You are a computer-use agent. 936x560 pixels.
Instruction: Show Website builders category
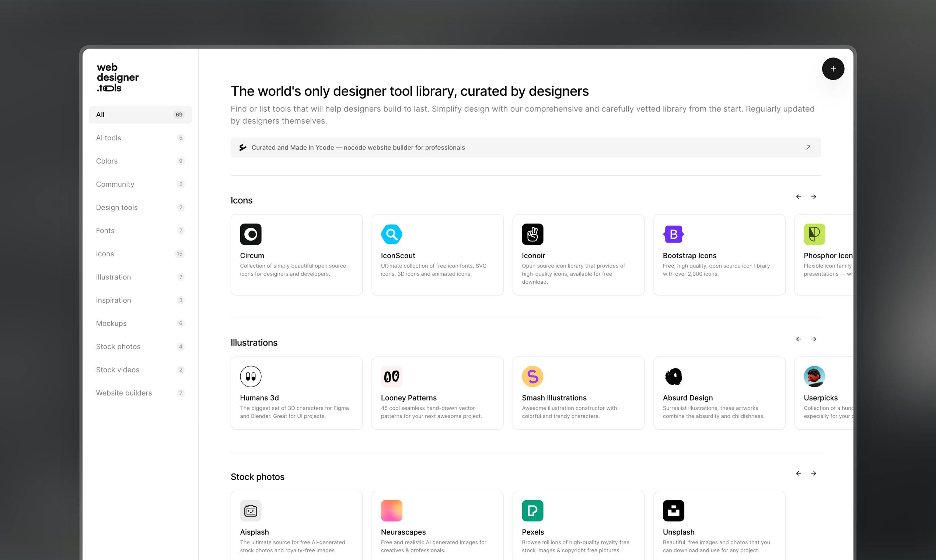140,393
